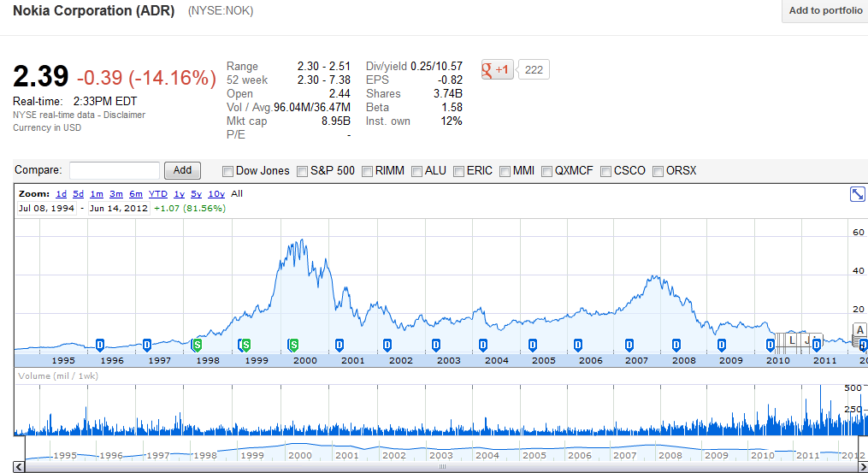Screen dimensions: 868x473
Task: Toggle the MMI comparison checkbox
Action: click(x=505, y=172)
